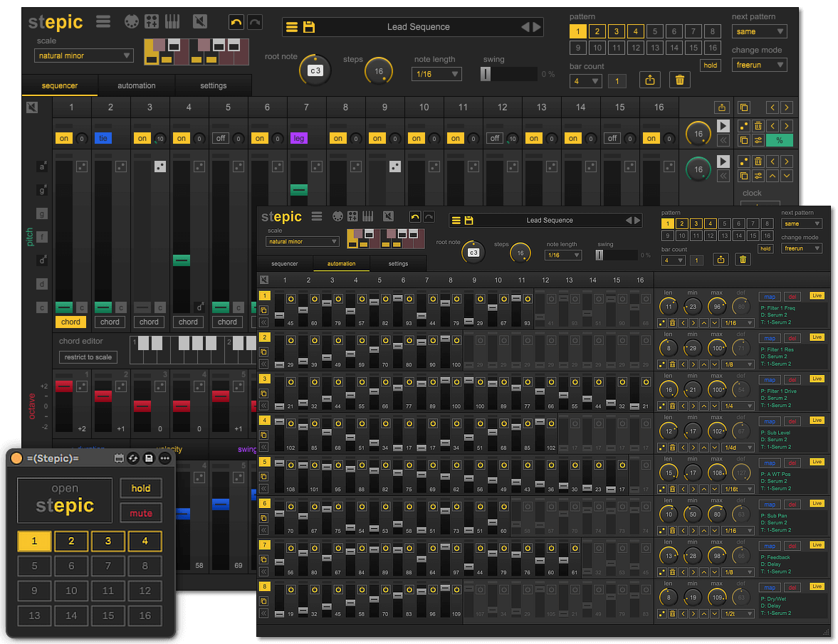This screenshot has width=838, height=644.
Task: Click the open stepic button in device panel
Action: pos(65,498)
